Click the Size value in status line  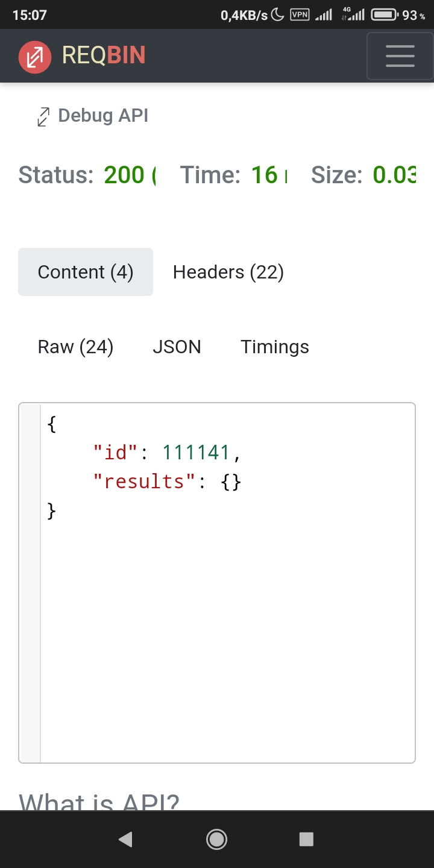coord(394,175)
